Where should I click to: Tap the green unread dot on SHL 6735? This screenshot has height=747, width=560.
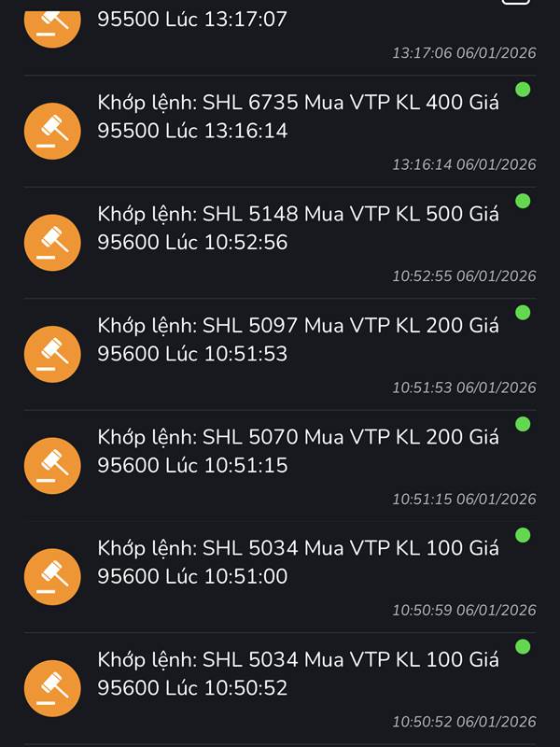[x=523, y=90]
